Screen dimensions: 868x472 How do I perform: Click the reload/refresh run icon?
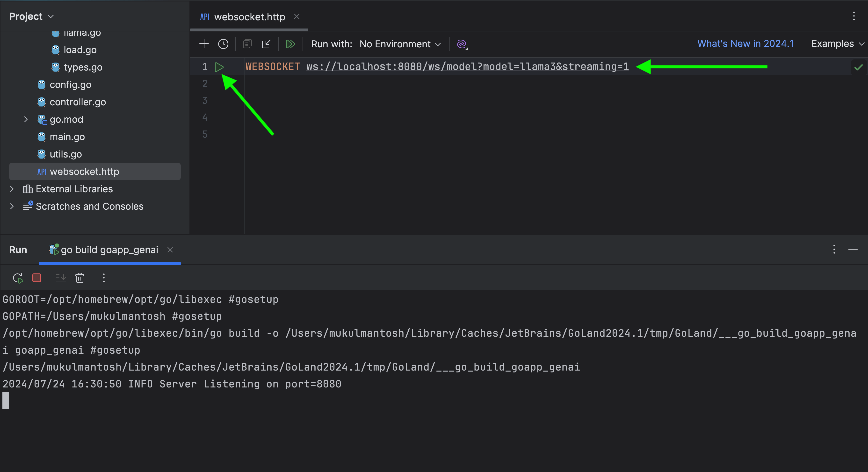pos(17,278)
